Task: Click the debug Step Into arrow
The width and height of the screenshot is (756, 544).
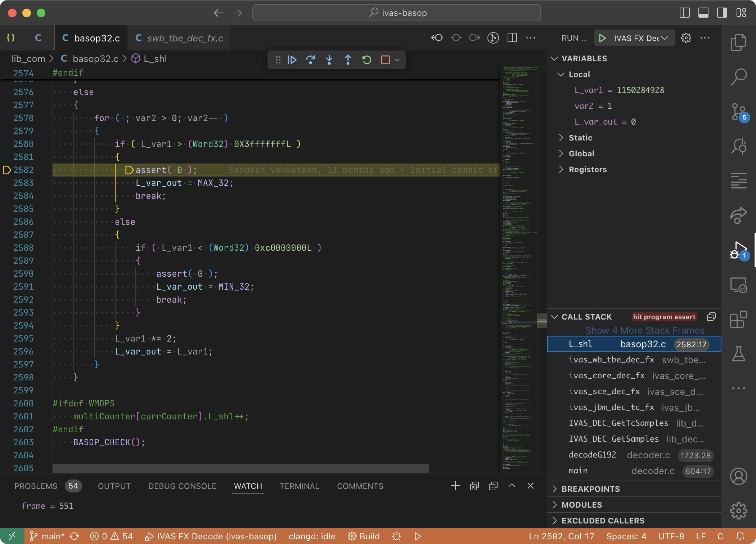Action: (329, 60)
